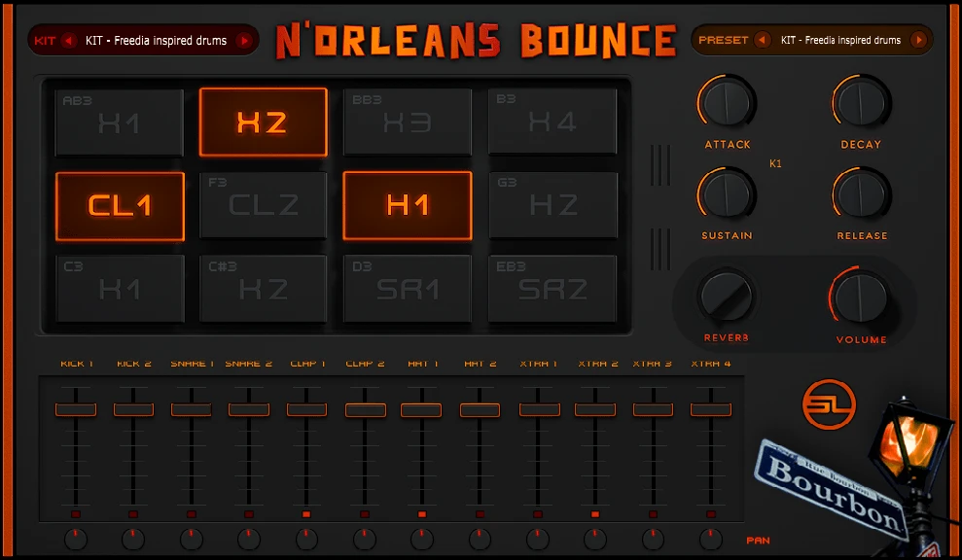Click the SNARE 1 pan knob
The width and height of the screenshot is (962, 560).
tap(191, 540)
